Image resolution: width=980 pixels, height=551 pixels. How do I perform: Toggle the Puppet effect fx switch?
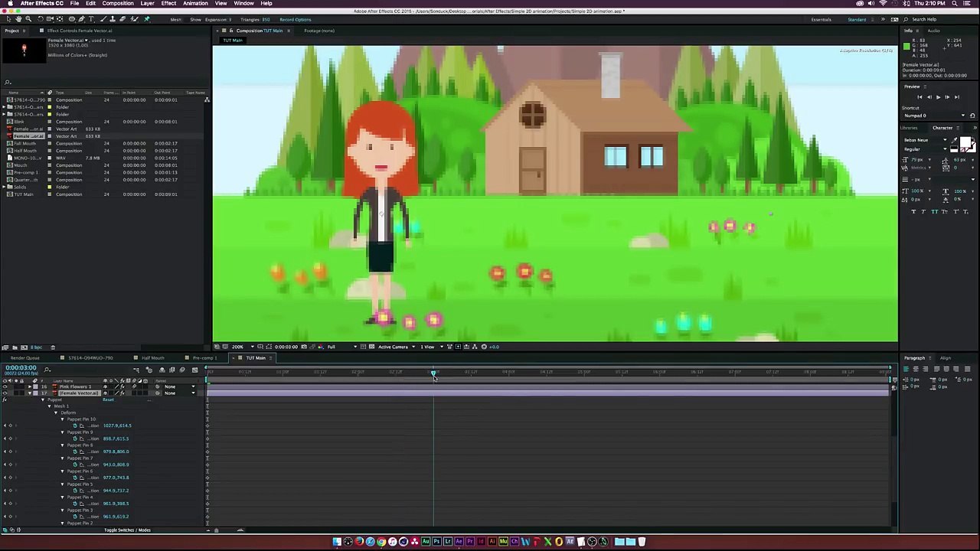pyautogui.click(x=5, y=399)
